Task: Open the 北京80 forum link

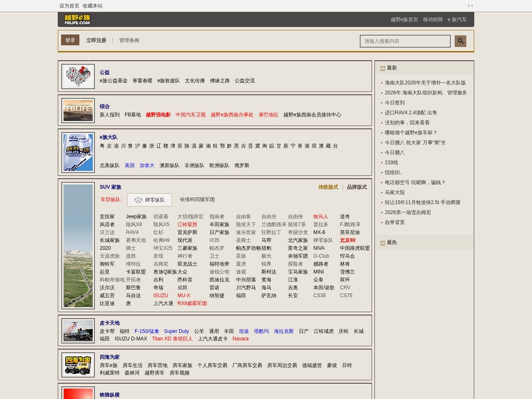Action: (347, 240)
